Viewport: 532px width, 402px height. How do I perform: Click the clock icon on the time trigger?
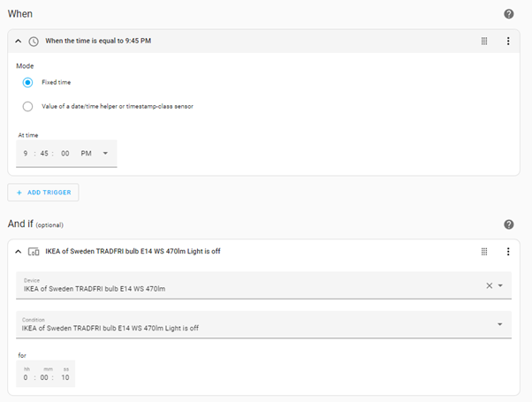coord(34,41)
